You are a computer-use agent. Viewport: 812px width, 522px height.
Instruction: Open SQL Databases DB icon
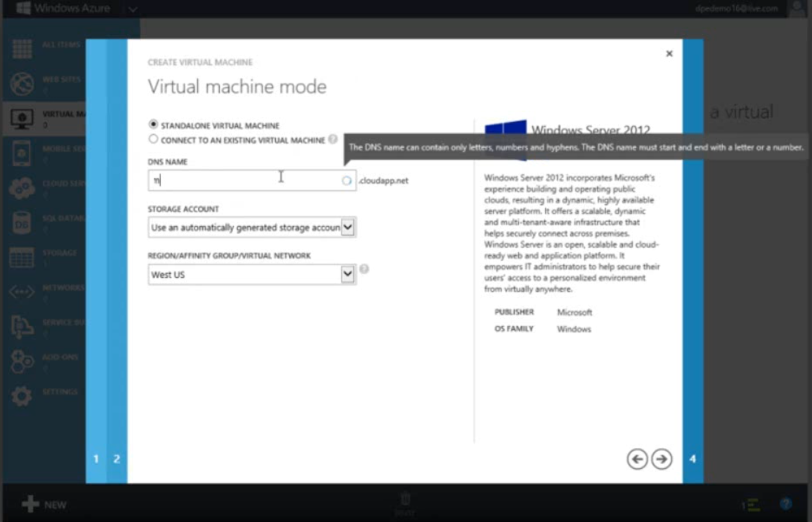pos(22,223)
